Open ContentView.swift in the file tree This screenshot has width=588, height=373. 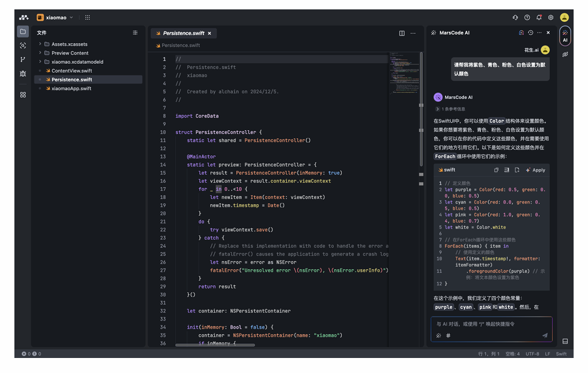(71, 71)
